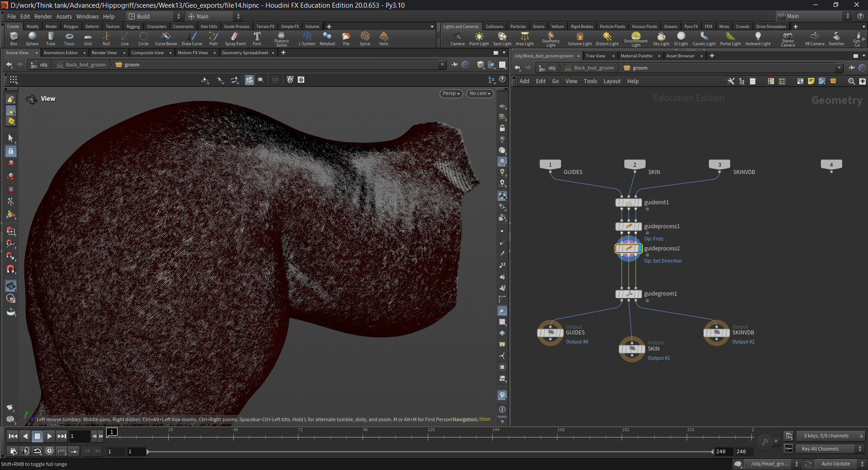Toggle the real time playback button
Screen dimensions: 868x470
point(49,451)
